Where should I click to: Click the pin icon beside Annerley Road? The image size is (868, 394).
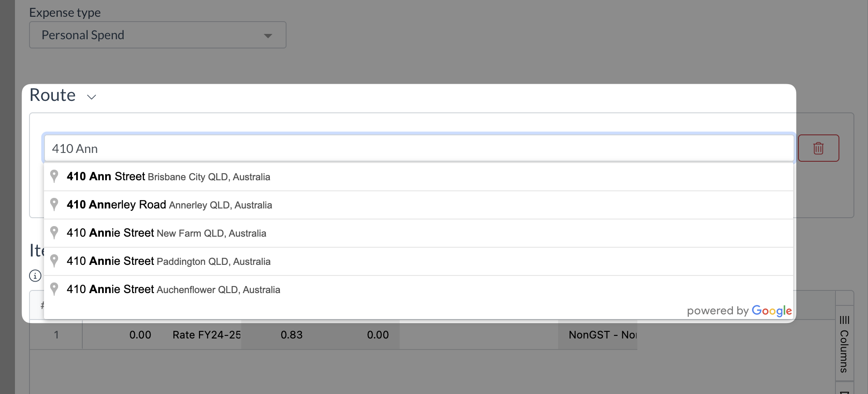[x=54, y=204]
